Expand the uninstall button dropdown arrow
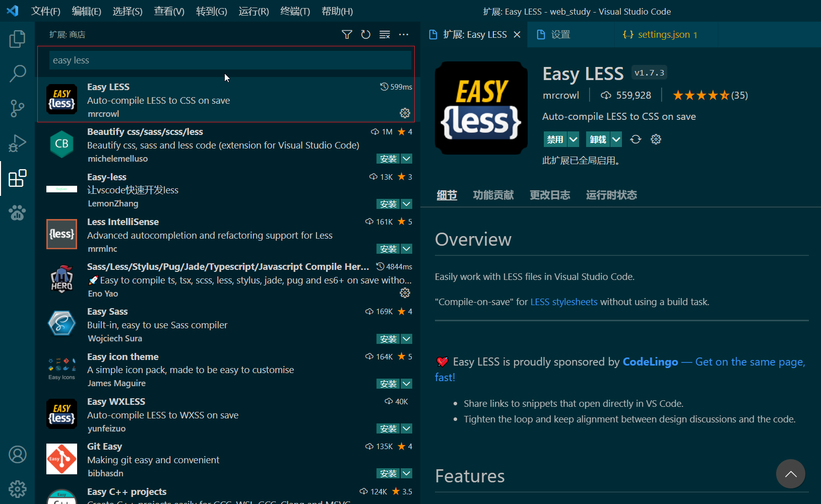The width and height of the screenshot is (821, 504). (616, 139)
